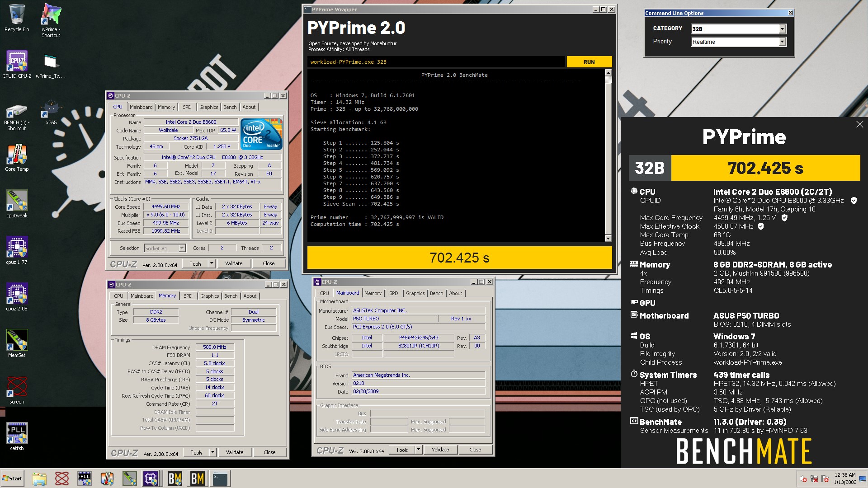The width and height of the screenshot is (868, 488).
Task: Switch to MemSet taskbar icon
Action: click(130, 479)
